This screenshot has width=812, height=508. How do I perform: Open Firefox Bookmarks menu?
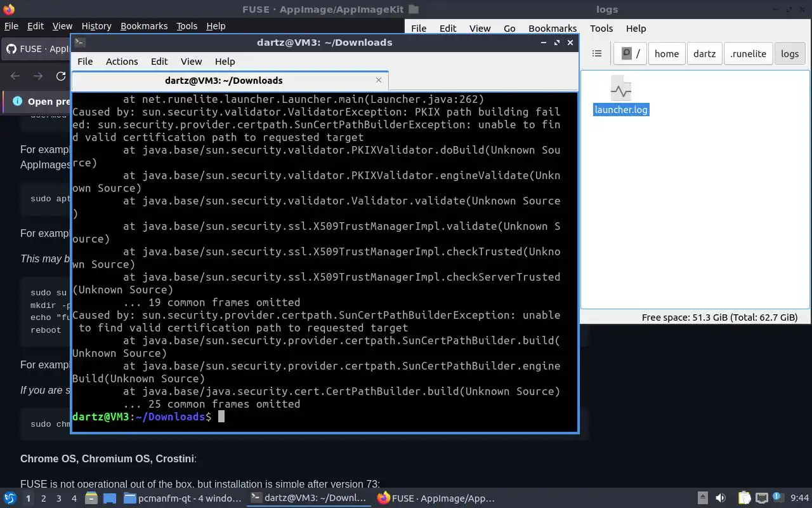[144, 26]
